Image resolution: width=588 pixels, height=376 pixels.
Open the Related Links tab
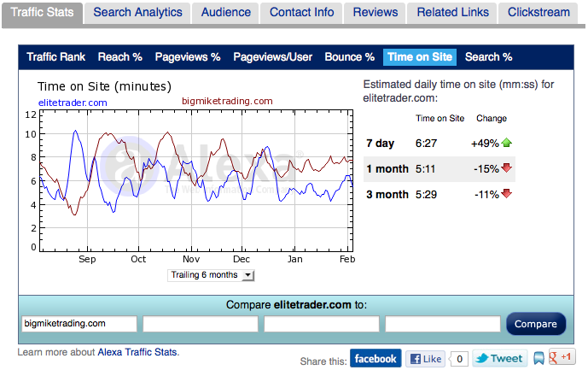tap(452, 13)
